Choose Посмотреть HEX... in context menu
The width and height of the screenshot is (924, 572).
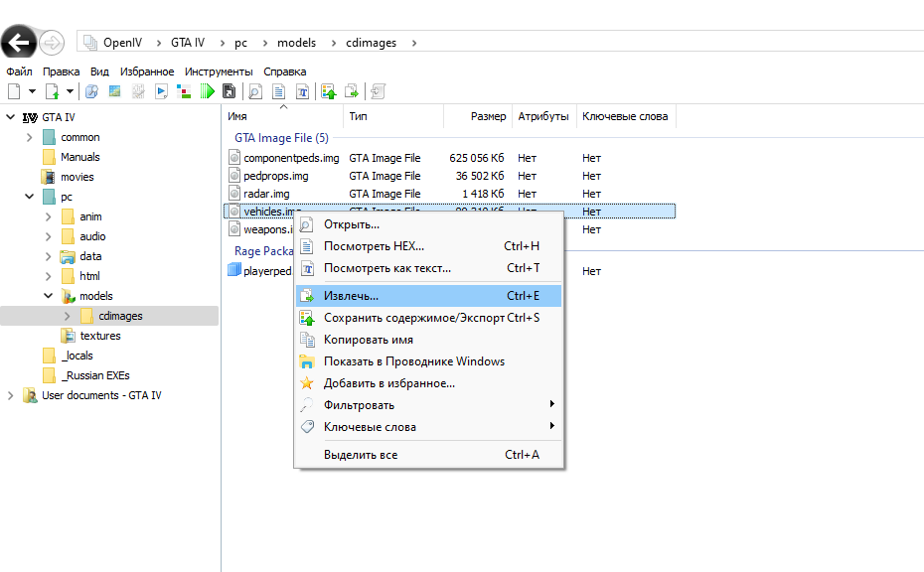tap(428, 246)
